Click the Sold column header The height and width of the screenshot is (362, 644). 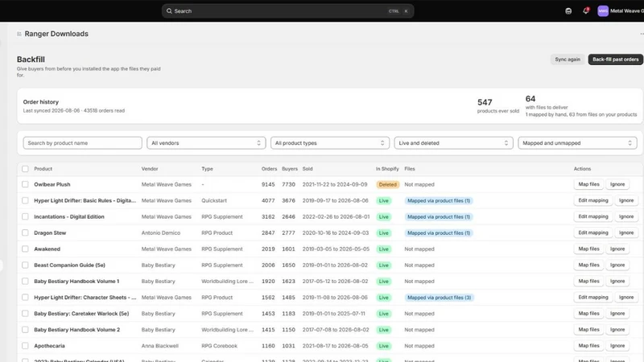pyautogui.click(x=308, y=169)
